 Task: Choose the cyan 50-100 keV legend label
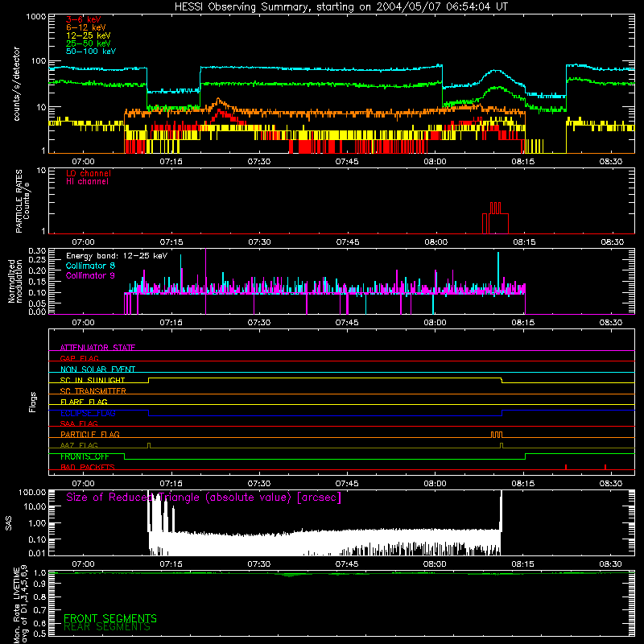point(90,52)
